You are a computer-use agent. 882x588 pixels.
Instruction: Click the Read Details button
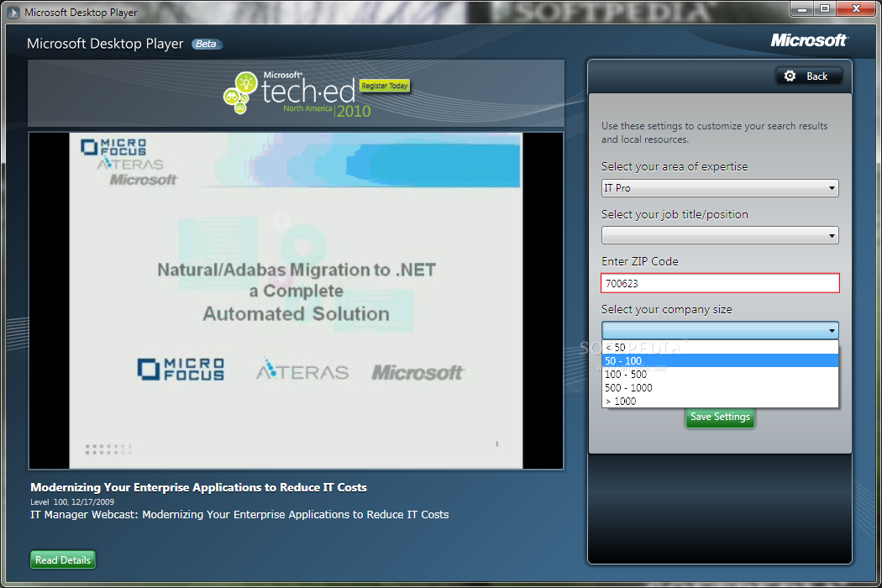62,560
